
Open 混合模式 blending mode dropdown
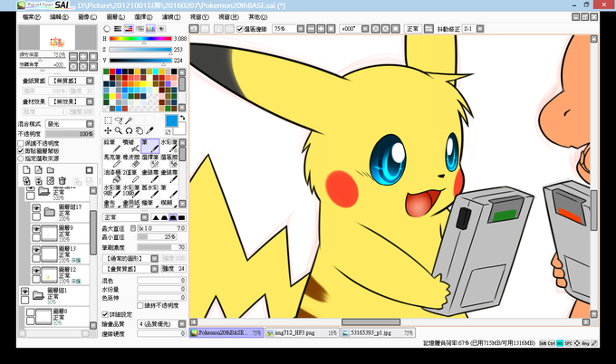(x=90, y=124)
